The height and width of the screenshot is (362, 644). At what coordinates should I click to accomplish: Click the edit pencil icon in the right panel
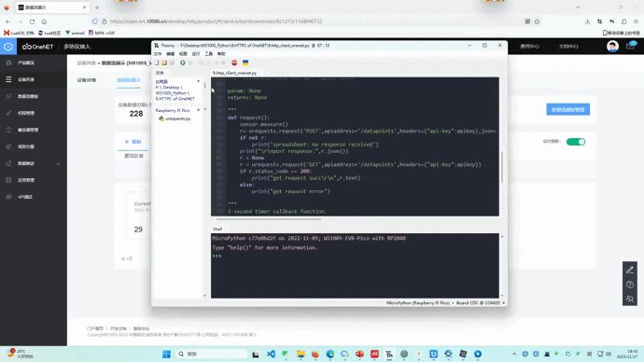click(x=630, y=270)
